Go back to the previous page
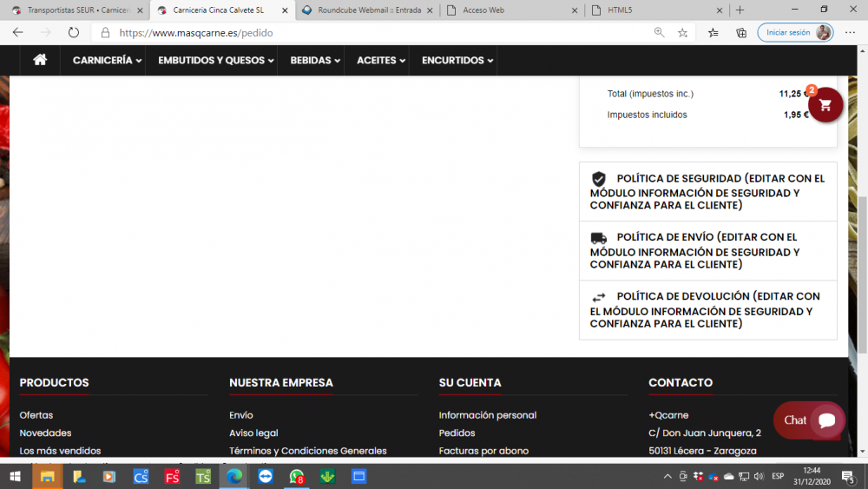868x489 pixels. tap(17, 33)
